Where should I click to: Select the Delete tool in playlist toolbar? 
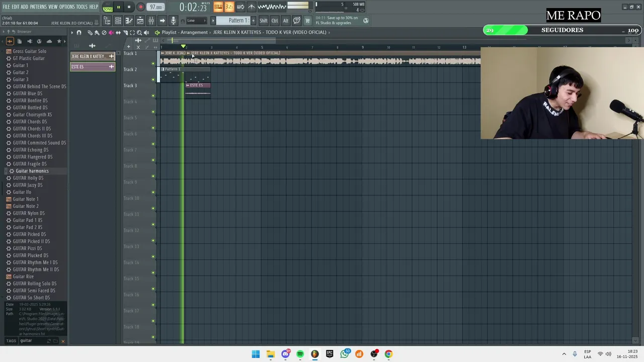coord(104,33)
